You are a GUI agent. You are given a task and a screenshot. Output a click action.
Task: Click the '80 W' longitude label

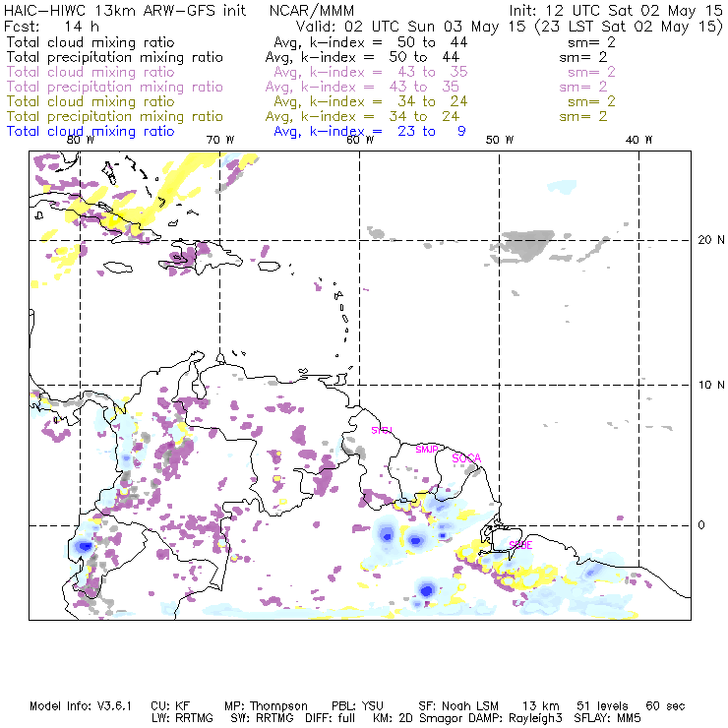click(x=81, y=140)
